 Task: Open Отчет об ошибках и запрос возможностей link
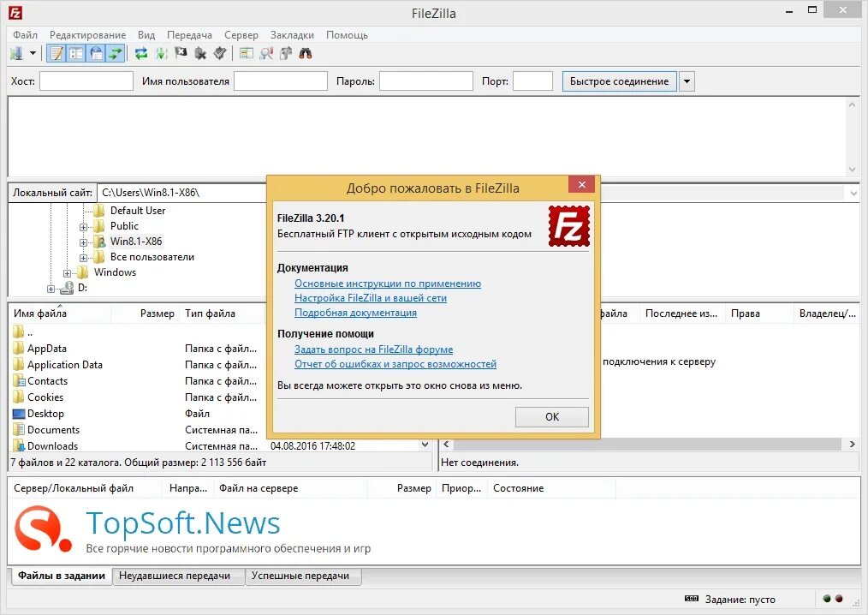[x=395, y=364]
